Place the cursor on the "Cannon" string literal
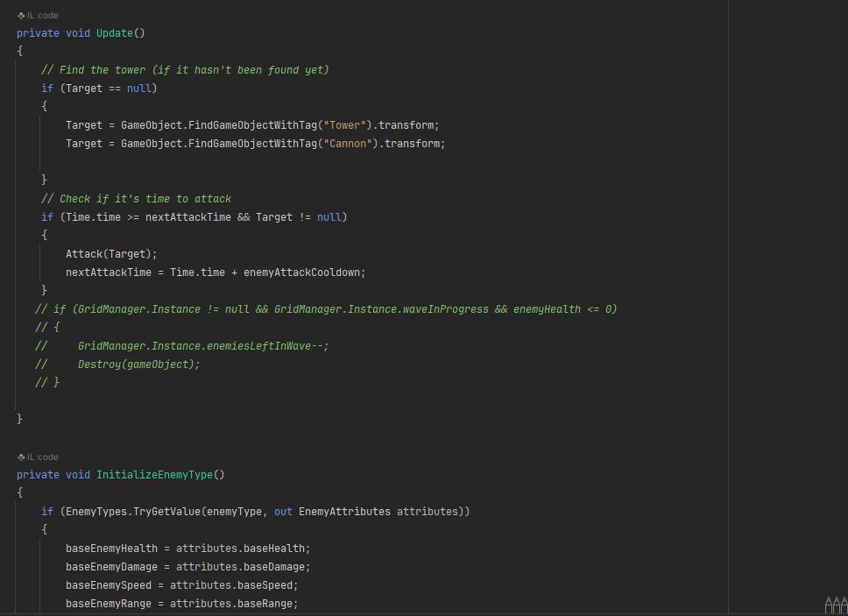Image resolution: width=848 pixels, height=616 pixels. coord(348,144)
